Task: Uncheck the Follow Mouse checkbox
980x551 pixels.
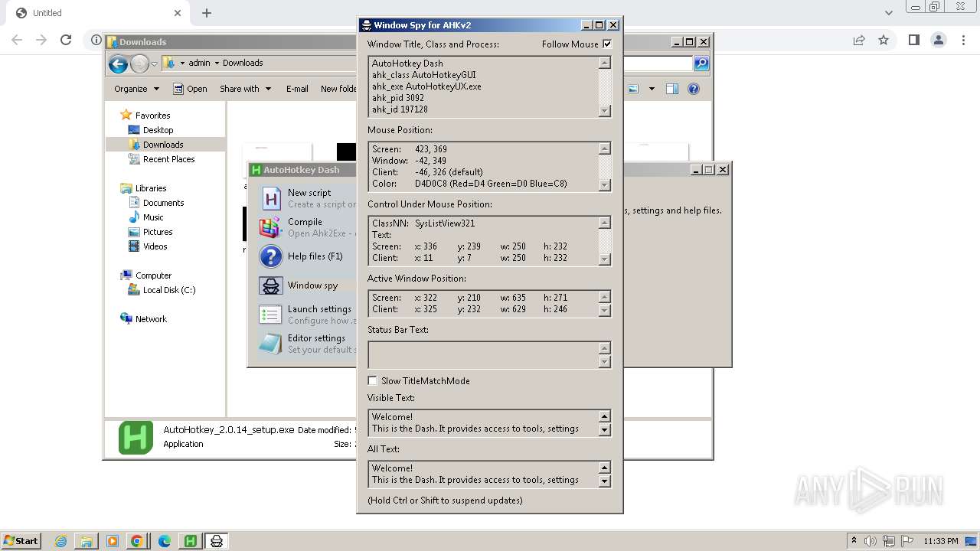Action: point(607,44)
